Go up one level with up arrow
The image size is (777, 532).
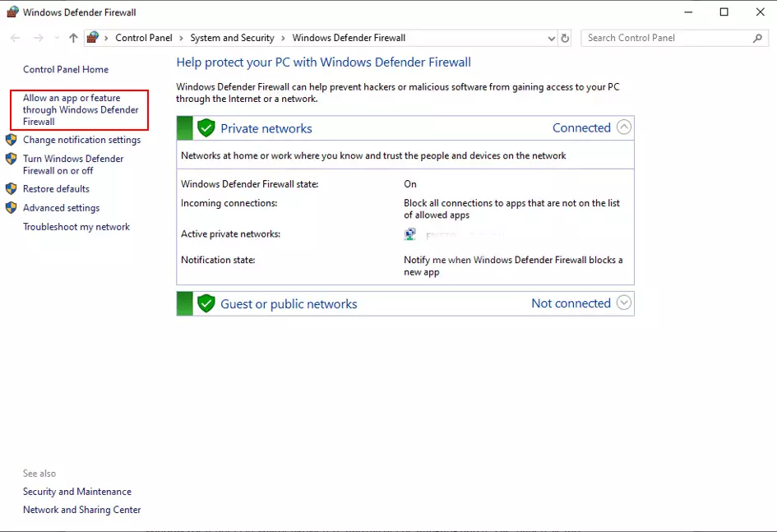(x=73, y=38)
